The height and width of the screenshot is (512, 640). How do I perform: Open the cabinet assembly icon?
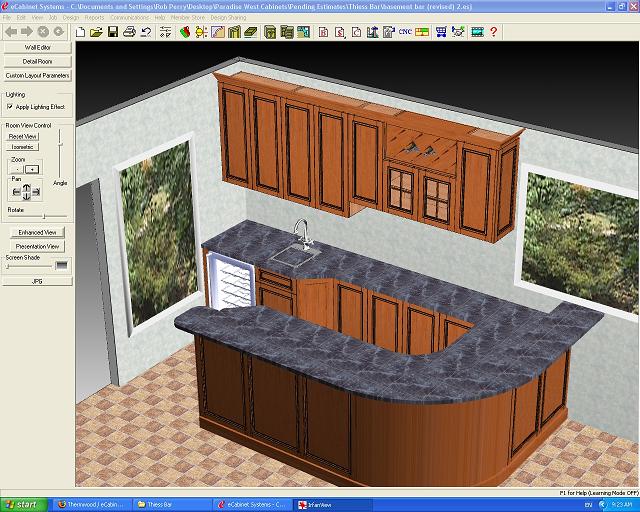click(x=287, y=32)
